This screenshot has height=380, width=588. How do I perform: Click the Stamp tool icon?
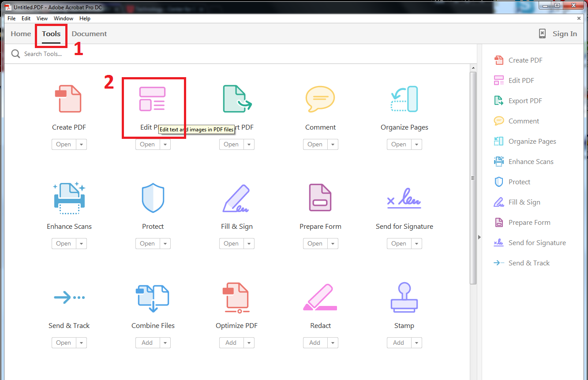coord(404,298)
